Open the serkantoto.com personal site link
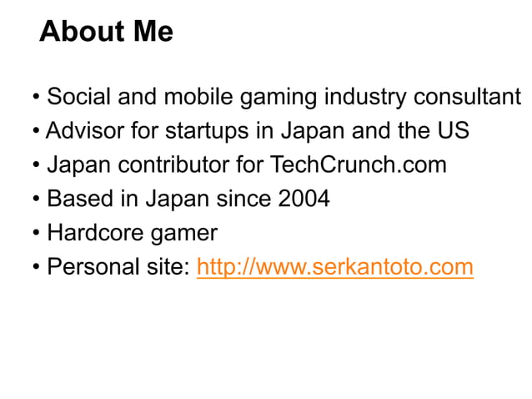Screen dimensions: 532x399 tap(335, 266)
